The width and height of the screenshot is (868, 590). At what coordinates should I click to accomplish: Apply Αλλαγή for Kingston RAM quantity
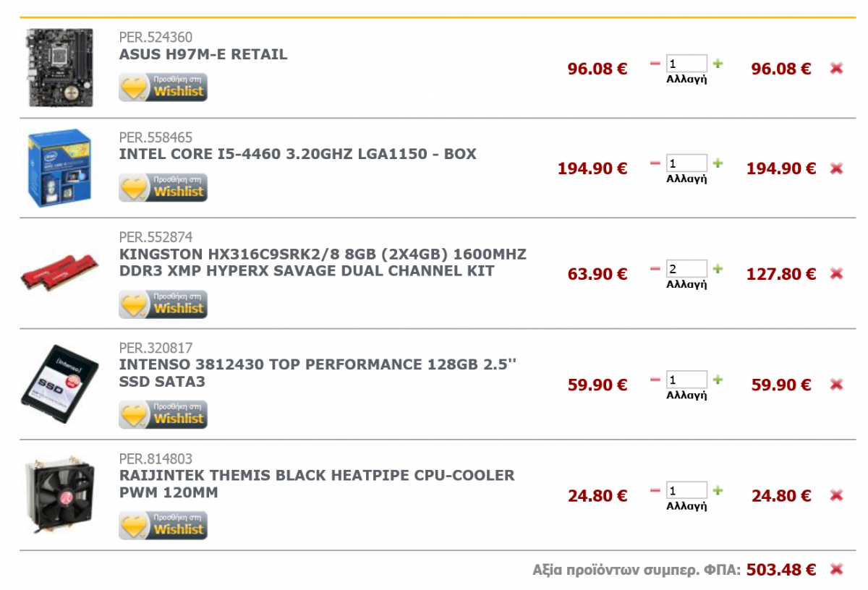click(x=686, y=285)
